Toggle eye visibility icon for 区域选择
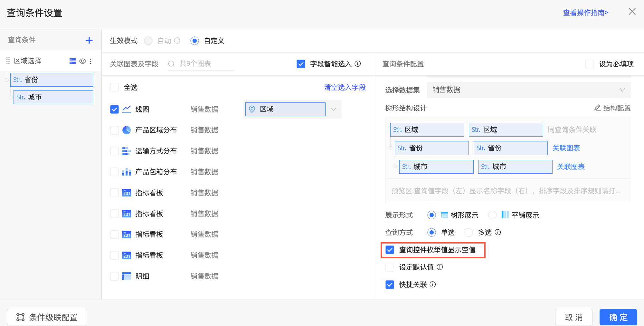This screenshot has height=326, width=644. tap(83, 61)
